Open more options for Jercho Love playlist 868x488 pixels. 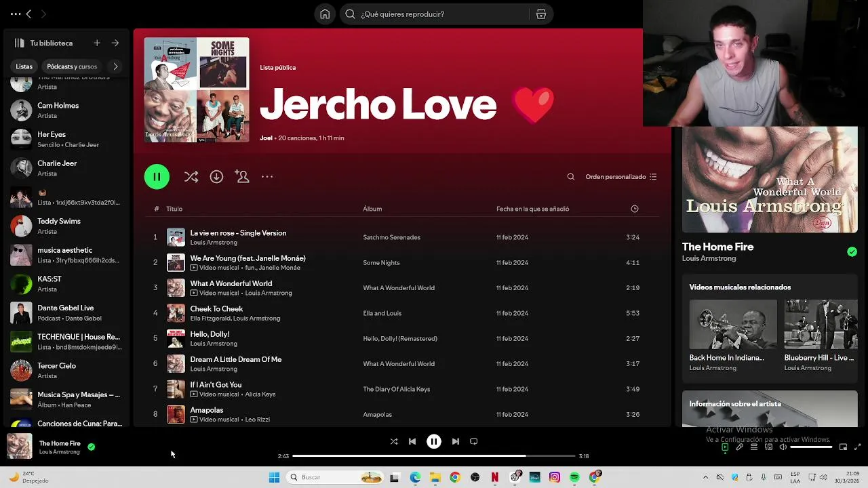point(267,177)
